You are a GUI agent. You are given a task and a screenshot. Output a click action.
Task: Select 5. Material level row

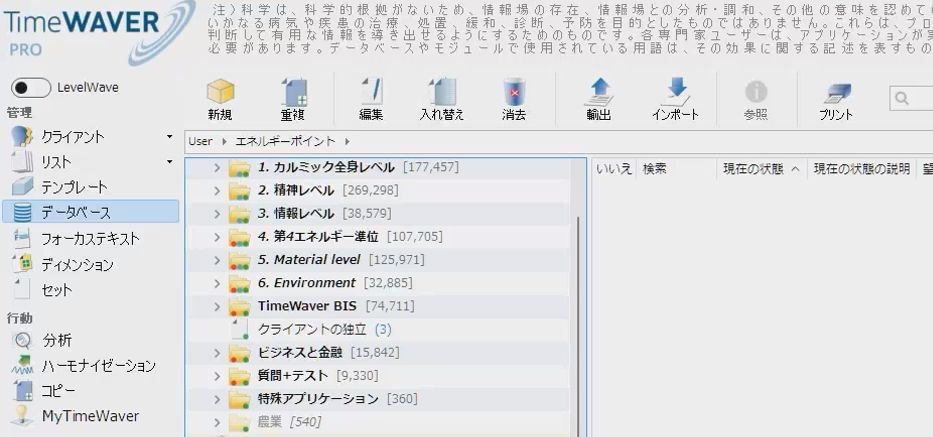378,260
